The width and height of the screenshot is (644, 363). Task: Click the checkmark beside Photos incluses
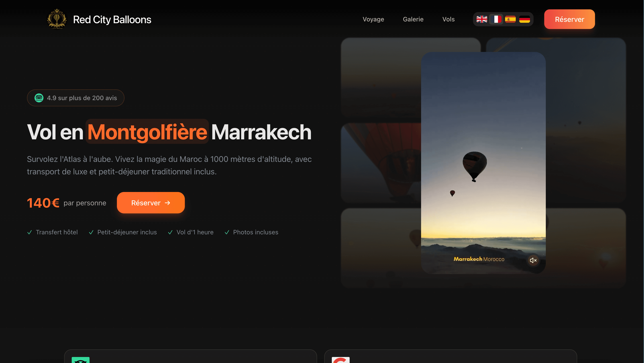pyautogui.click(x=227, y=232)
